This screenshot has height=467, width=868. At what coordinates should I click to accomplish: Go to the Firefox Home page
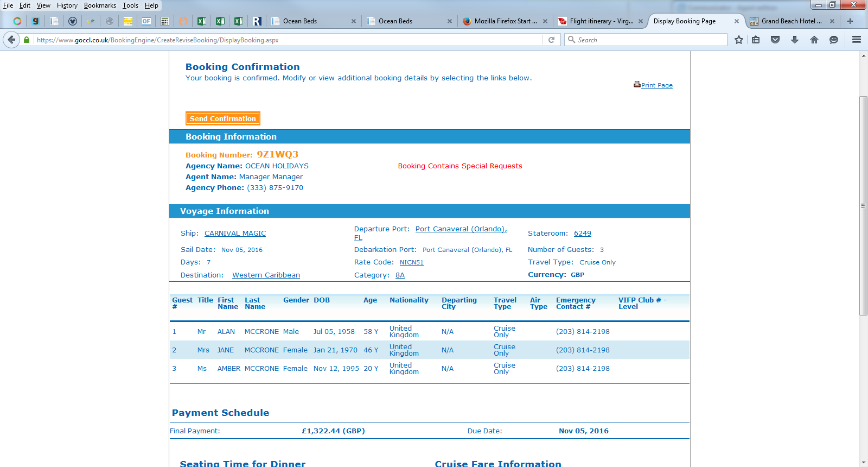click(814, 40)
